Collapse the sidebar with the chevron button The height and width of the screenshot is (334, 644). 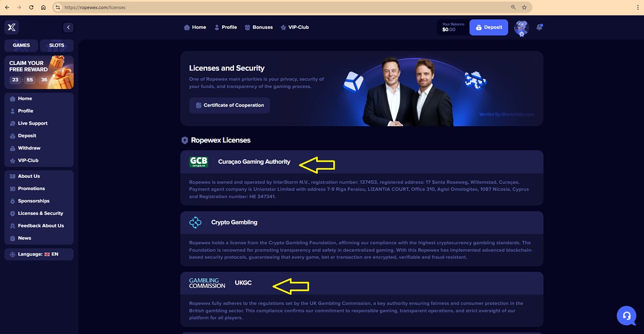[68, 27]
